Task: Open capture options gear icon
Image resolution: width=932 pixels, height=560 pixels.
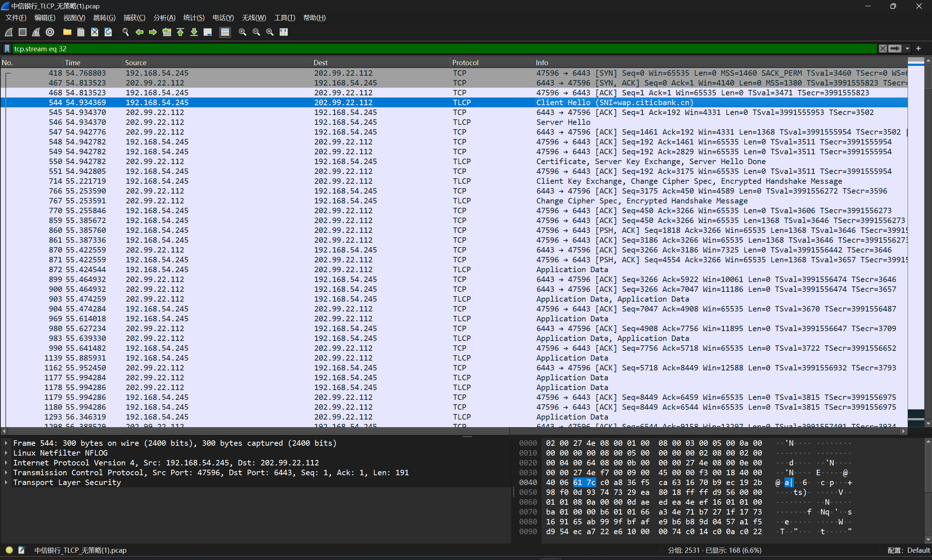Action: 50,32
